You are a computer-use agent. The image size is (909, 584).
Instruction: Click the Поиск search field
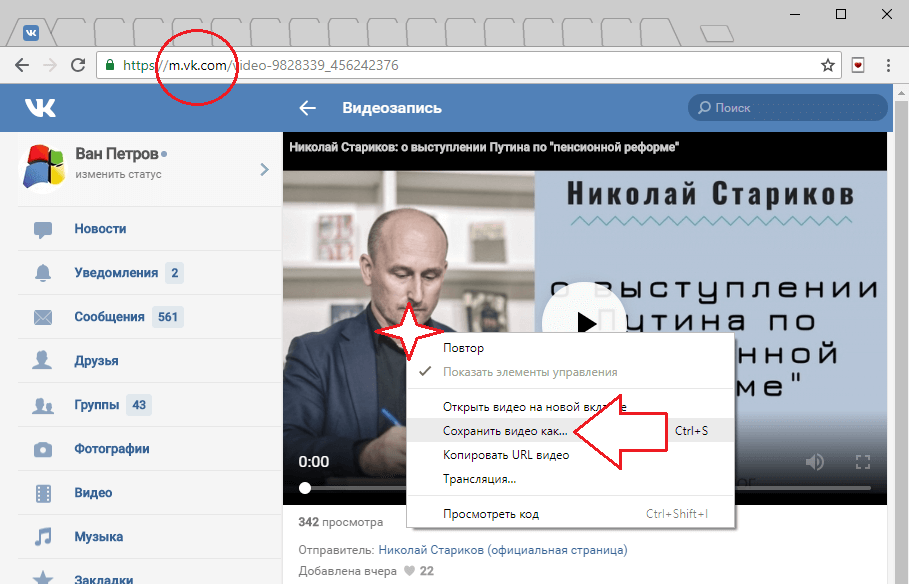tap(787, 108)
